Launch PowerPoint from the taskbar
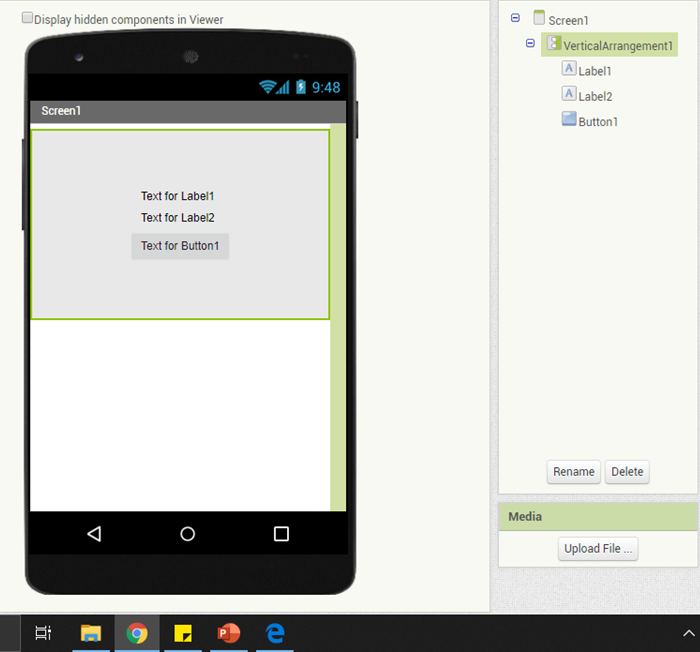 tap(229, 633)
